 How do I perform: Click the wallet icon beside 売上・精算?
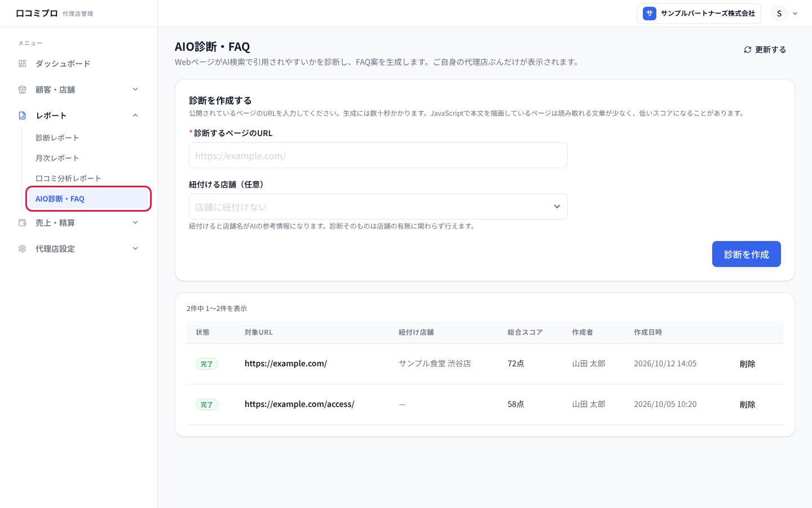pos(23,223)
